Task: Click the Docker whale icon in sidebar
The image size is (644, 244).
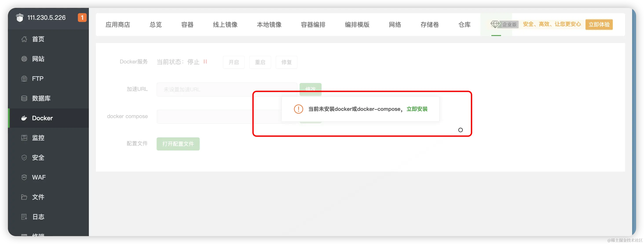Action: 24,118
